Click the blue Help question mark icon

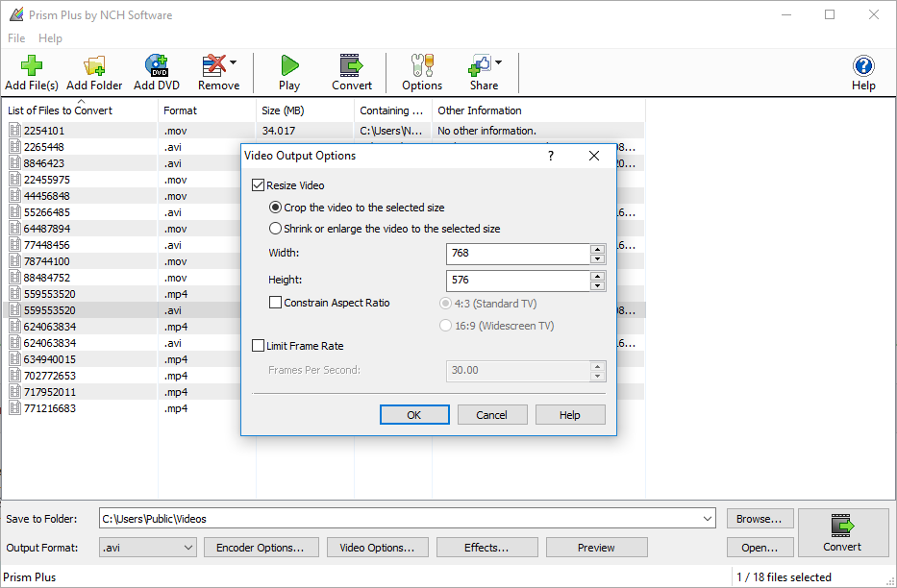[863, 65]
